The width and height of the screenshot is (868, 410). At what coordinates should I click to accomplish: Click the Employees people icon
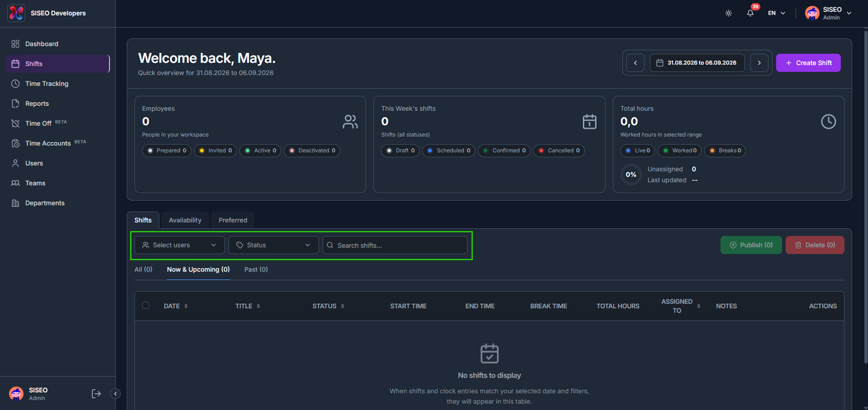[x=350, y=122]
